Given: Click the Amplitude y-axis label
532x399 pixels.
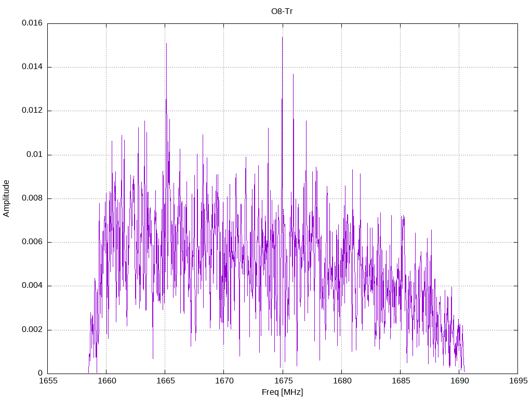Looking at the screenshot, I should [x=6, y=198].
